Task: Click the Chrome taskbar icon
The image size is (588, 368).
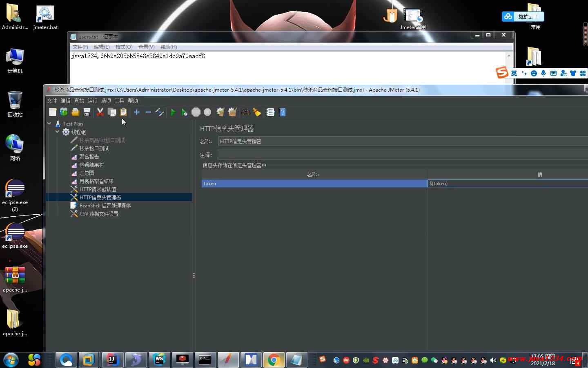Action: [274, 360]
